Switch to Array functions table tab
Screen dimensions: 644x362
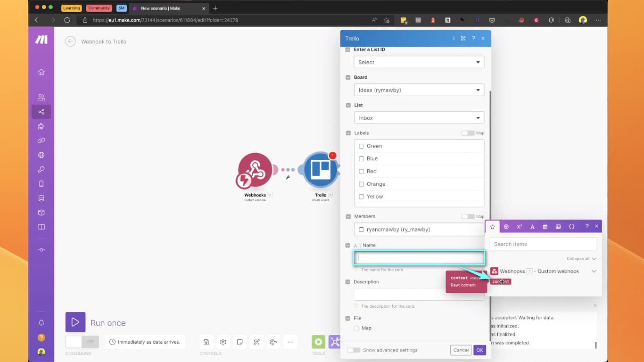tap(558, 226)
